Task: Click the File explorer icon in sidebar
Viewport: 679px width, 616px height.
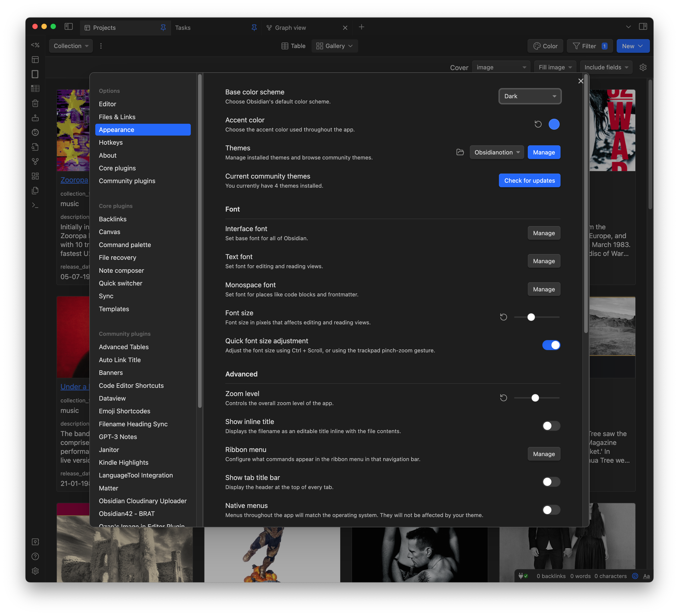Action: 35,59
